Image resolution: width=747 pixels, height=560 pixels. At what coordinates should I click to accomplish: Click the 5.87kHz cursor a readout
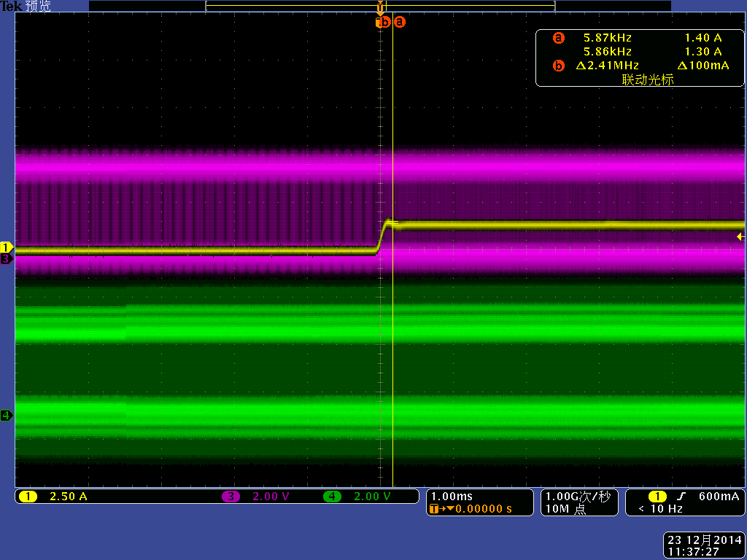pyautogui.click(x=608, y=38)
